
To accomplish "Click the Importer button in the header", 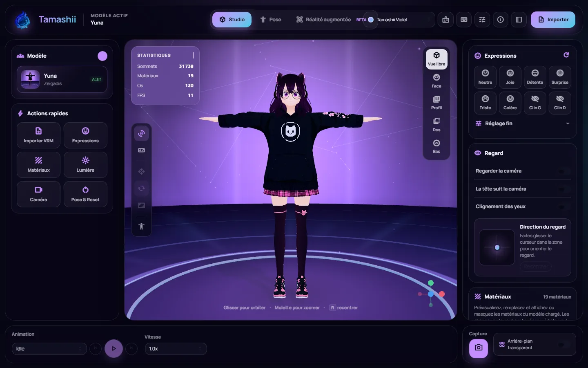I will [x=553, y=20].
